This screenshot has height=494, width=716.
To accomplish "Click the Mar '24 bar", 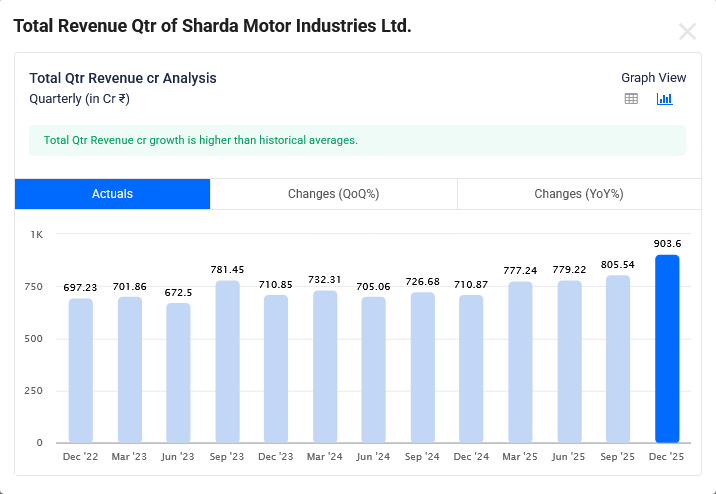I will tap(325, 367).
